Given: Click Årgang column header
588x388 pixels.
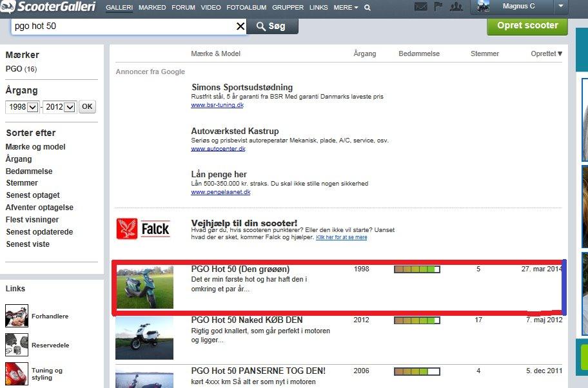Looking at the screenshot, I should tap(365, 53).
